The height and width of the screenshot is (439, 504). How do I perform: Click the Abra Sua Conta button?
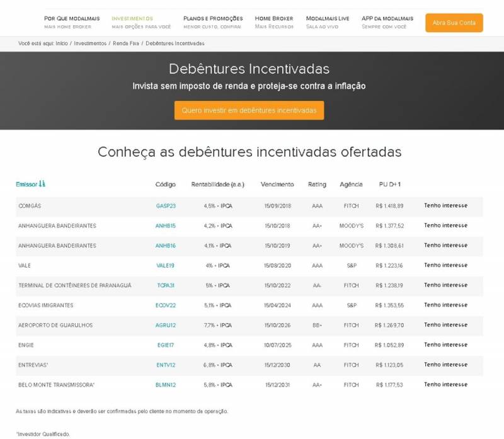tap(454, 23)
